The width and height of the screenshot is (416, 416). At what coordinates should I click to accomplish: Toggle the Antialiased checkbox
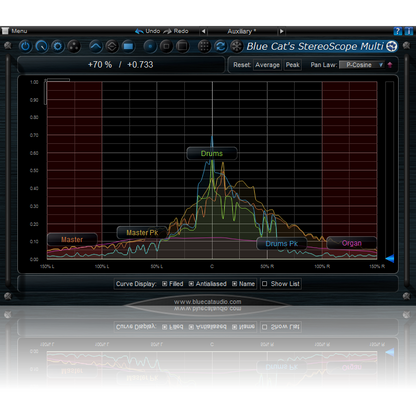pyautogui.click(x=191, y=284)
